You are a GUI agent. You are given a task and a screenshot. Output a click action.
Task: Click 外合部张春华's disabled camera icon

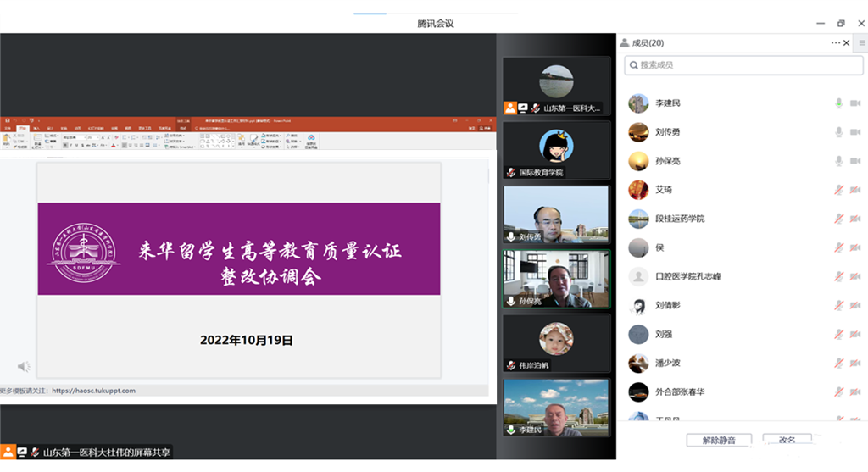point(855,391)
